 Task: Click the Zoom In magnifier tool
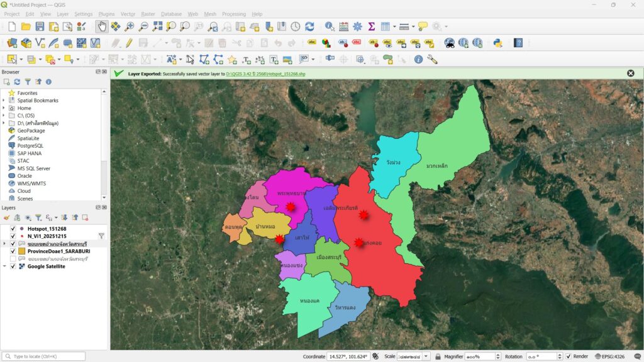click(x=130, y=26)
